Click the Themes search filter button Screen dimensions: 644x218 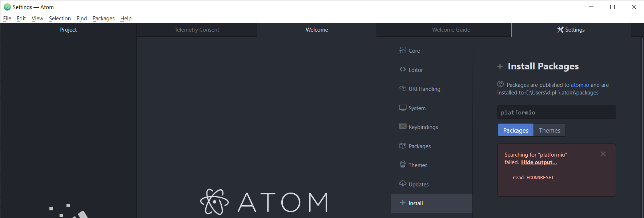pyautogui.click(x=550, y=130)
